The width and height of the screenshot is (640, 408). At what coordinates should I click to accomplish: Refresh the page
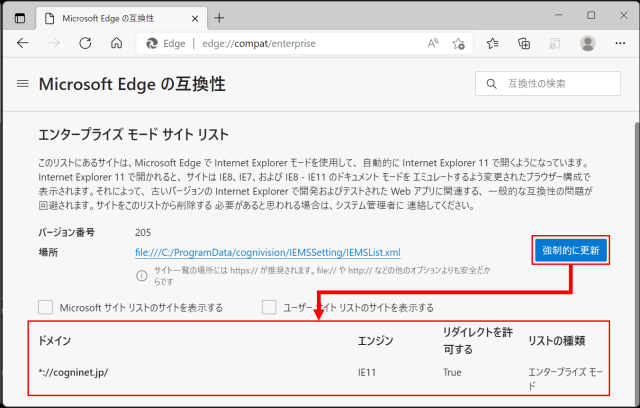[85, 43]
